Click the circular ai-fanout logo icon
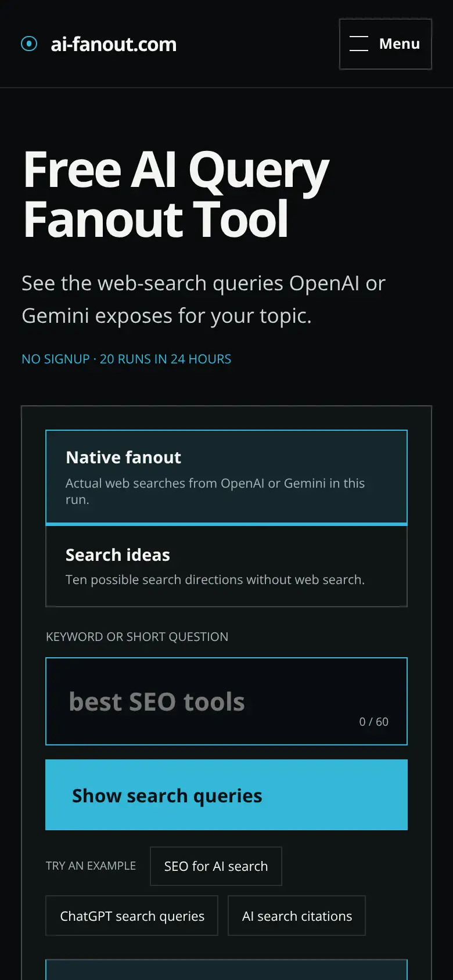Viewport: 453px width, 980px height. pyautogui.click(x=29, y=44)
